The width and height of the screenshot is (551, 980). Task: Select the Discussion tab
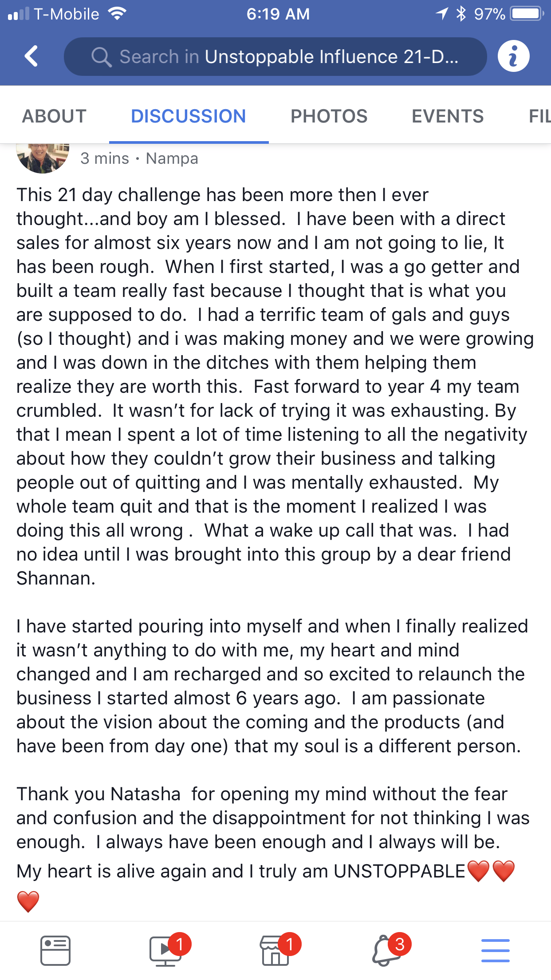(189, 116)
